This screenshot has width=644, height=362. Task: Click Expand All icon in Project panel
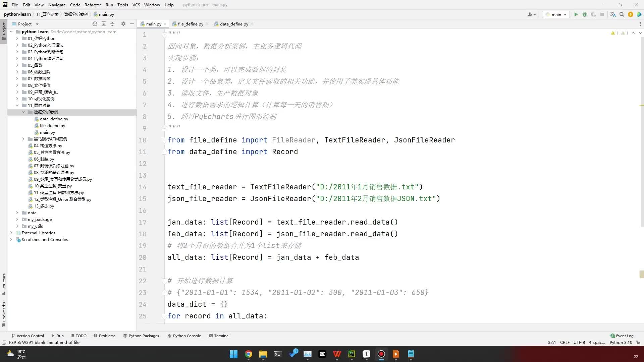(104, 24)
